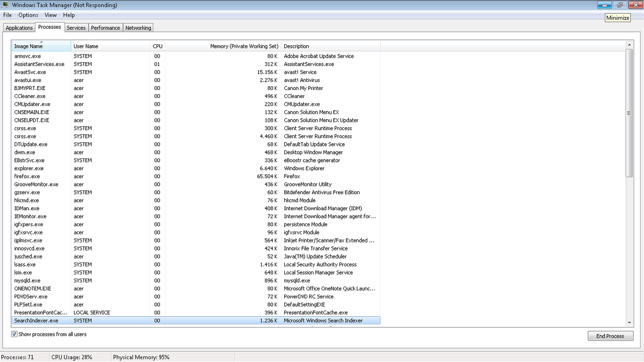
Task: Select the lsm.exe process
Action: click(196, 273)
